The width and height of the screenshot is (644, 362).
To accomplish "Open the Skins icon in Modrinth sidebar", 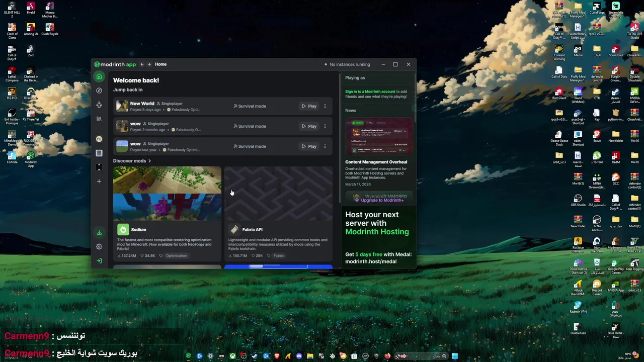I will 99,105.
